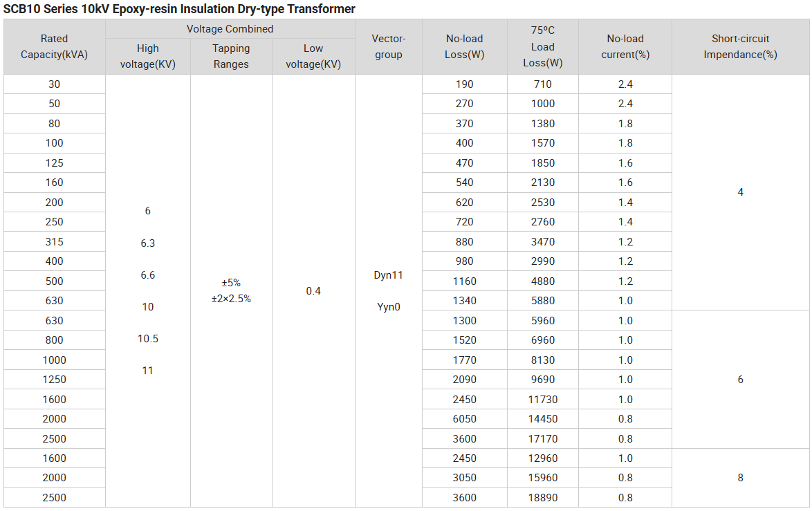Click the SCB10 Series transformer table title
Image resolution: width=812 pixels, height=511 pixels.
click(x=179, y=9)
